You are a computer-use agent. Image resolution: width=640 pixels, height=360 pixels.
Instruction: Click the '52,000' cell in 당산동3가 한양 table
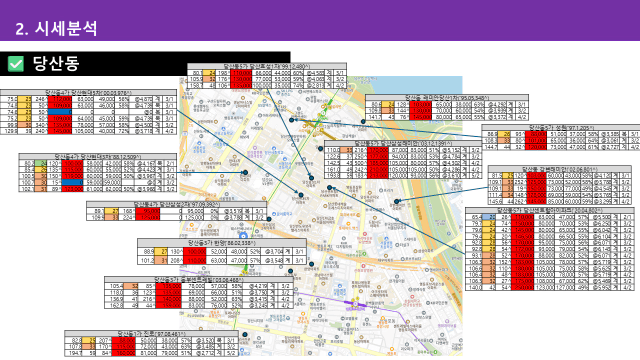click(x=217, y=252)
